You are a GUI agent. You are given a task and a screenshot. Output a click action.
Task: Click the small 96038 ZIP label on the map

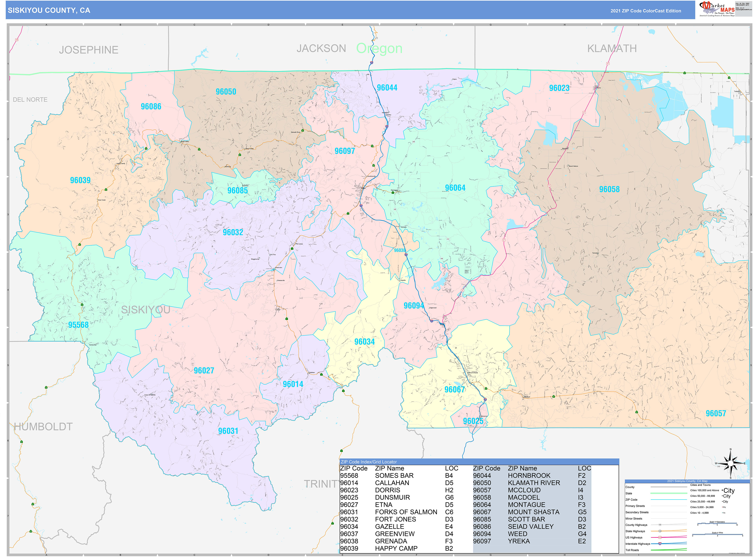(x=400, y=250)
